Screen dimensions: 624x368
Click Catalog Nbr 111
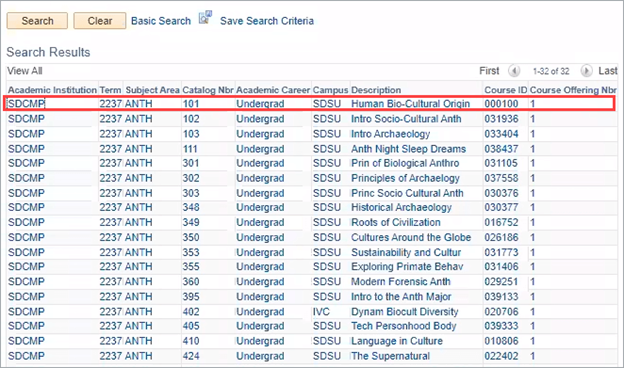coord(190,149)
